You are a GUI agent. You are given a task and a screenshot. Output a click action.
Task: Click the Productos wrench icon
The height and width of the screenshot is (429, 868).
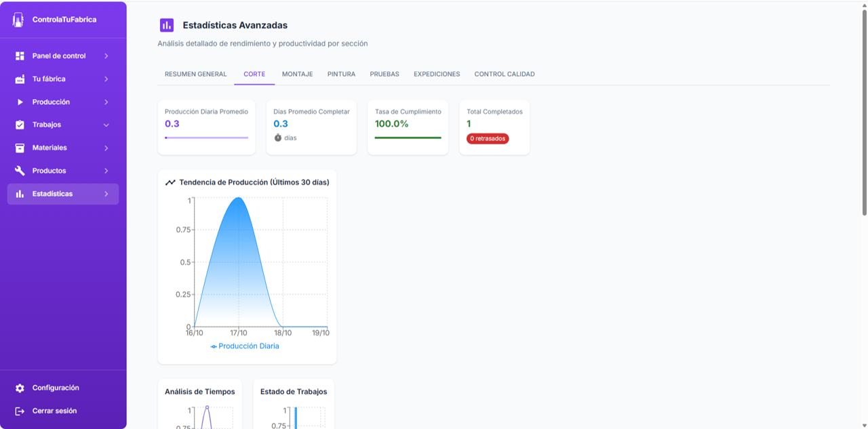[x=21, y=170]
